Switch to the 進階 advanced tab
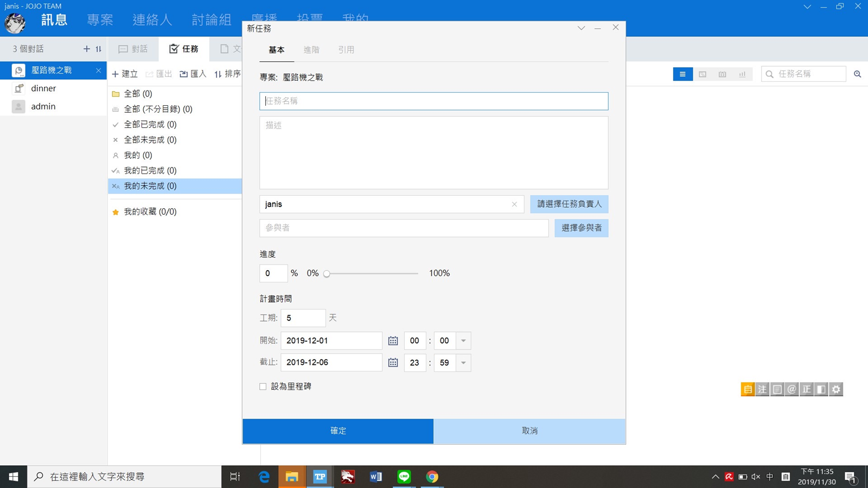Image resolution: width=868 pixels, height=488 pixels. 311,50
